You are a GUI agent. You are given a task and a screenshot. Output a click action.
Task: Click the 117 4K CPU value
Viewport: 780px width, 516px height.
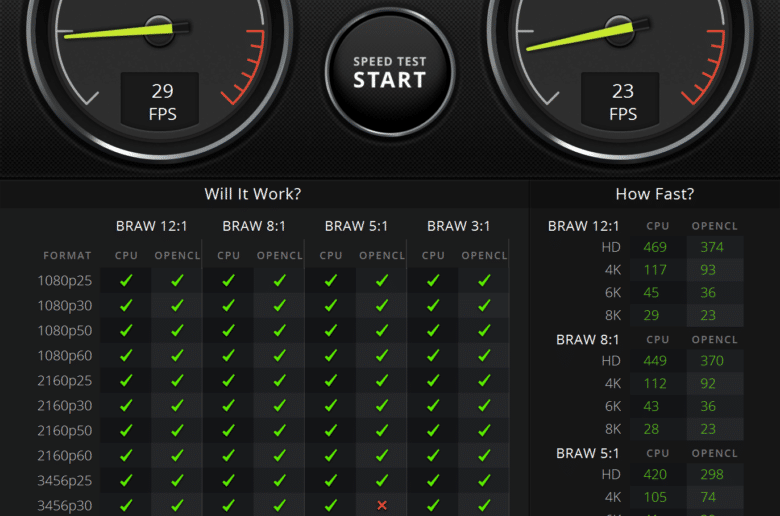click(x=655, y=270)
